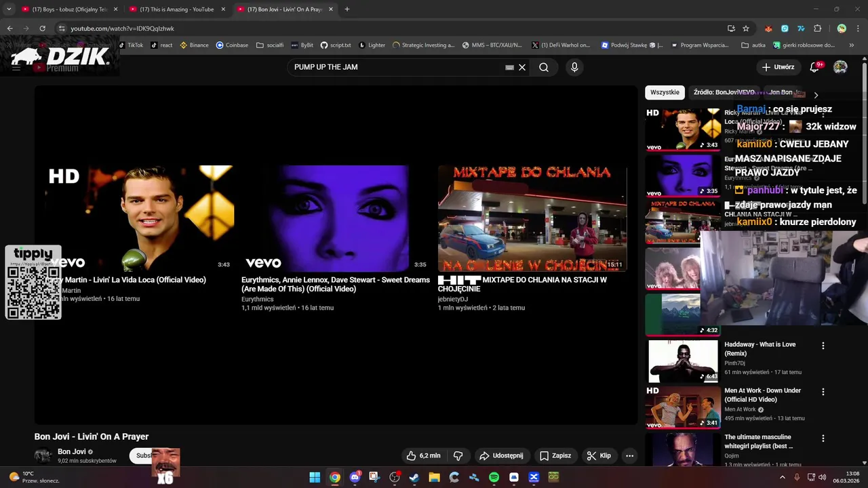The width and height of the screenshot is (868, 488).
Task: Open TikTok bookmark
Action: pos(131,45)
